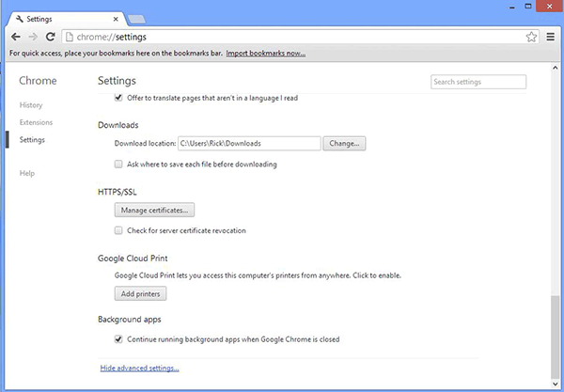Minimize the Chrome window
The height and width of the screenshot is (392, 564).
512,7
